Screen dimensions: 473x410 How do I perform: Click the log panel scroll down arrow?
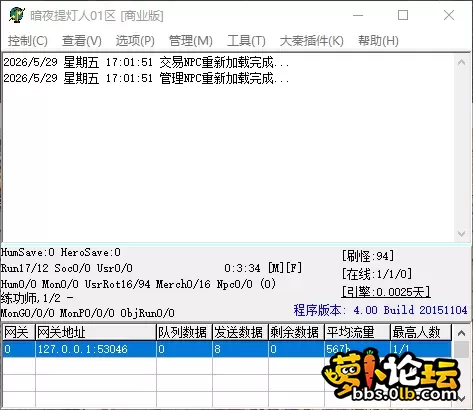click(x=462, y=233)
